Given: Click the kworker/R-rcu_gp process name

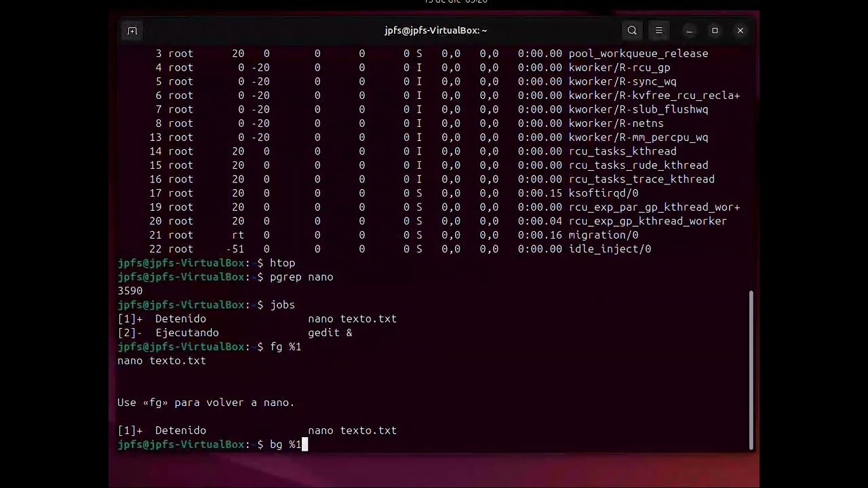Looking at the screenshot, I should [x=619, y=68].
